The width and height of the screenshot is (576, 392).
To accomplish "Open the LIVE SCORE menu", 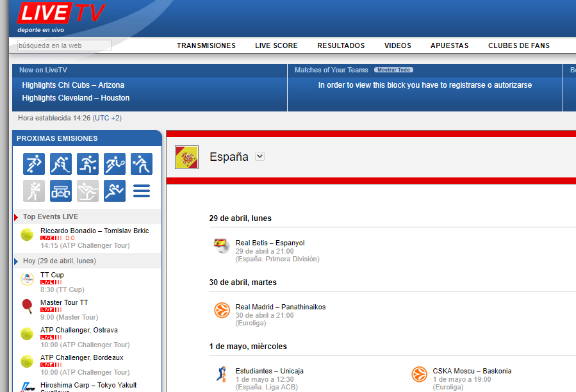I will tap(276, 45).
